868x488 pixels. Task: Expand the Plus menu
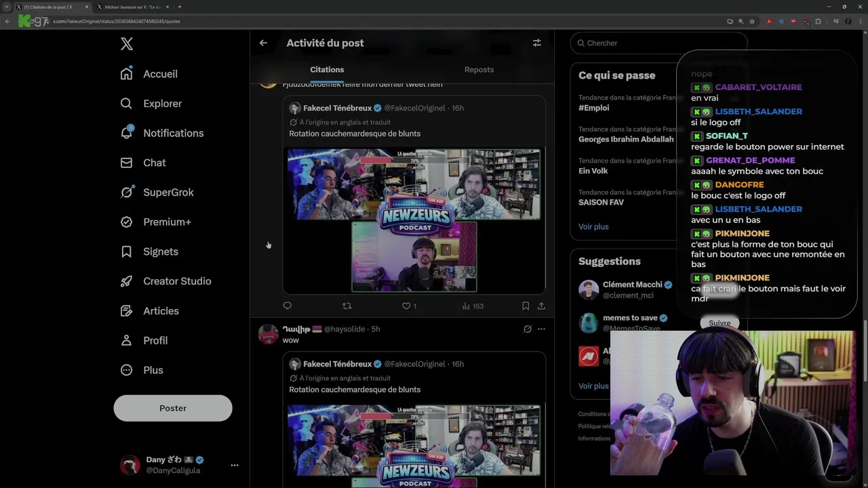tap(142, 370)
